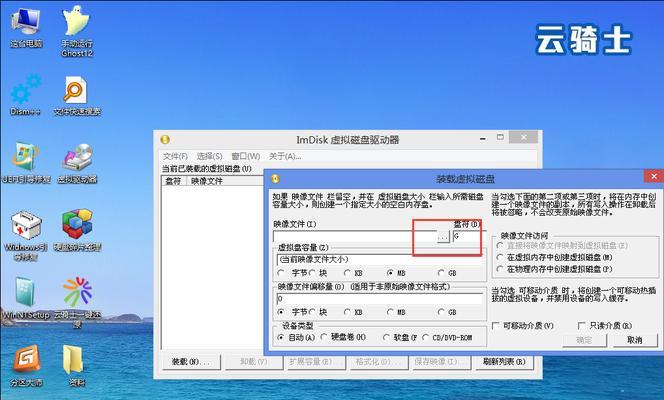Open the colorful cubes defrag icon

tap(77, 230)
